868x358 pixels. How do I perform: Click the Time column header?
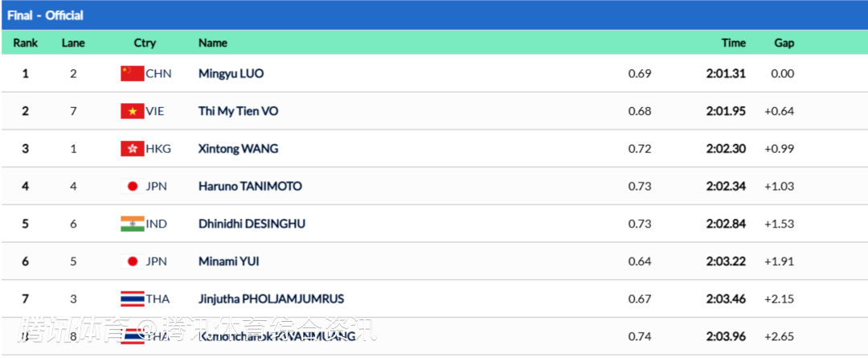[733, 43]
